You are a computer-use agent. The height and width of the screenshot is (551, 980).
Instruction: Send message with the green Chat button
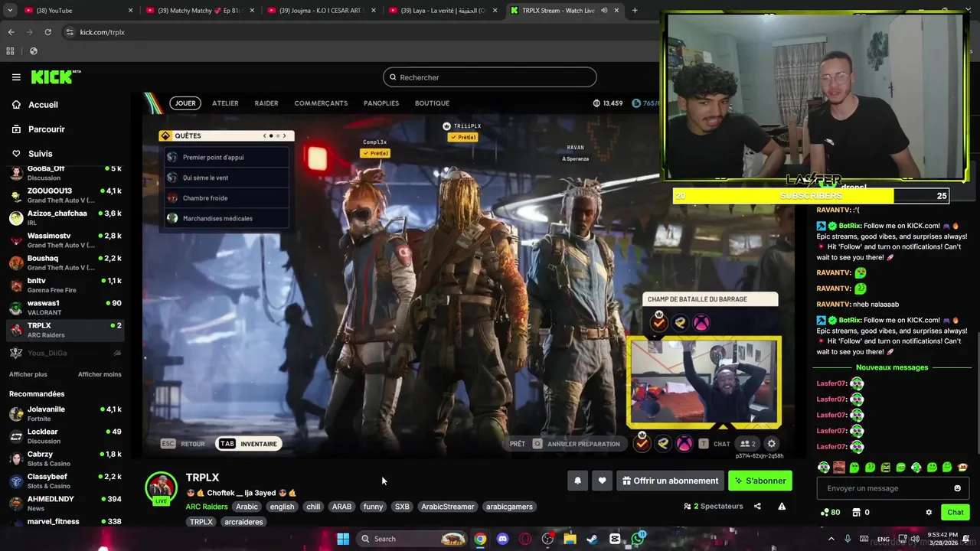tap(955, 512)
